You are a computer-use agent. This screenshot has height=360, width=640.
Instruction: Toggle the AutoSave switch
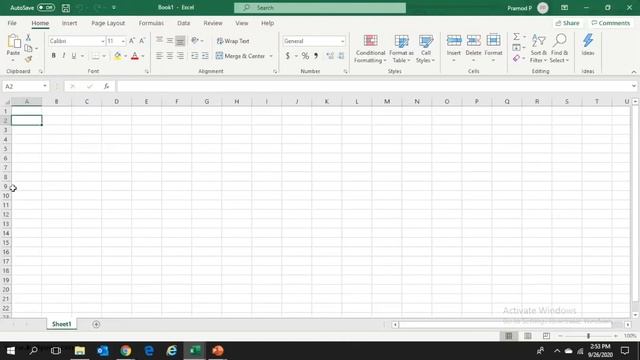46,8
